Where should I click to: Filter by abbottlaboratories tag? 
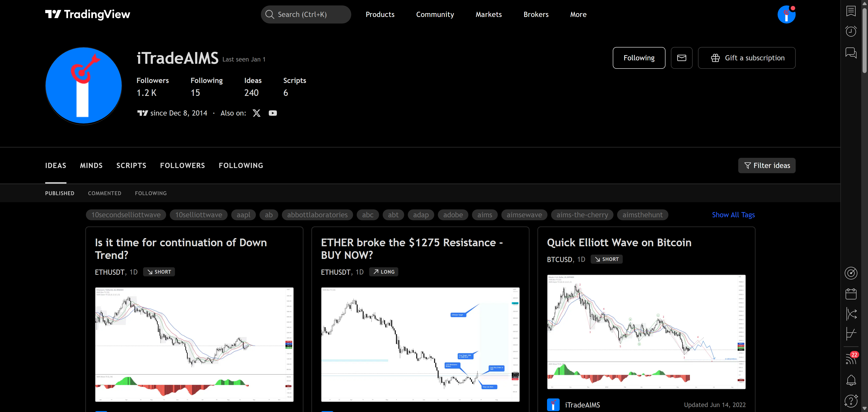317,215
